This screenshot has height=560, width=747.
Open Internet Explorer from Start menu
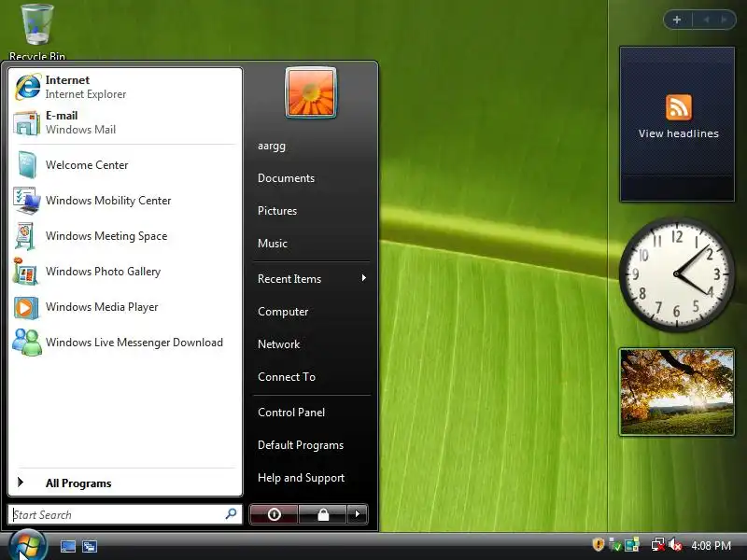coord(125,87)
